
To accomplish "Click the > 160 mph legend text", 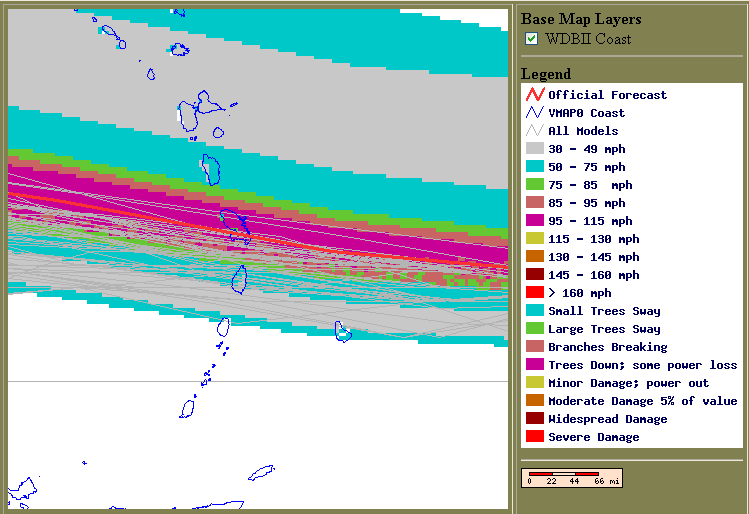I will [x=579, y=293].
